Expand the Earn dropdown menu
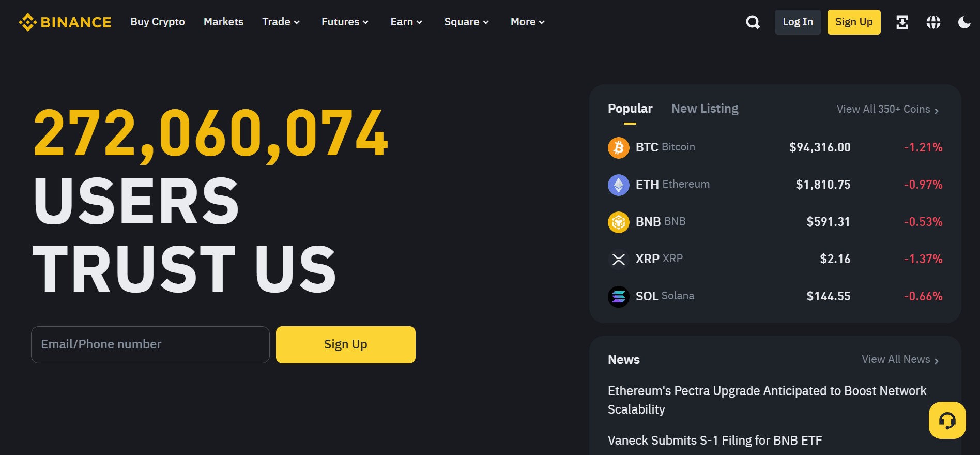The height and width of the screenshot is (455, 980). coord(406,22)
